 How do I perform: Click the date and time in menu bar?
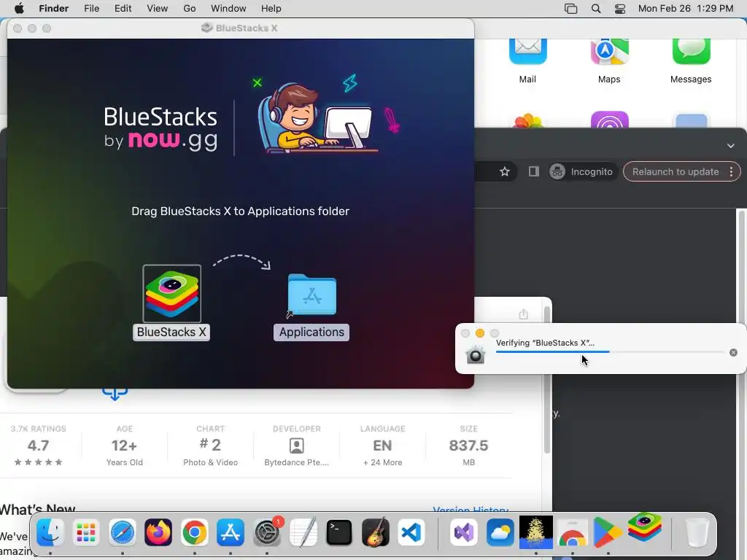point(686,9)
